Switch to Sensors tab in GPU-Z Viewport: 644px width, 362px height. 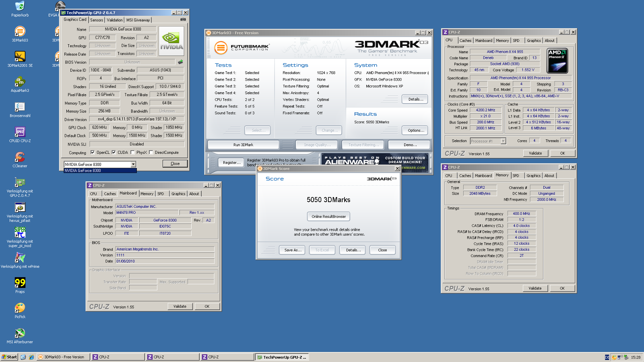pyautogui.click(x=97, y=20)
